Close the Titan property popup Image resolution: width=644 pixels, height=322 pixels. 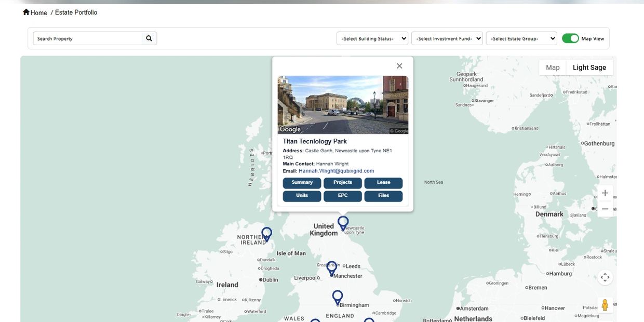click(399, 66)
